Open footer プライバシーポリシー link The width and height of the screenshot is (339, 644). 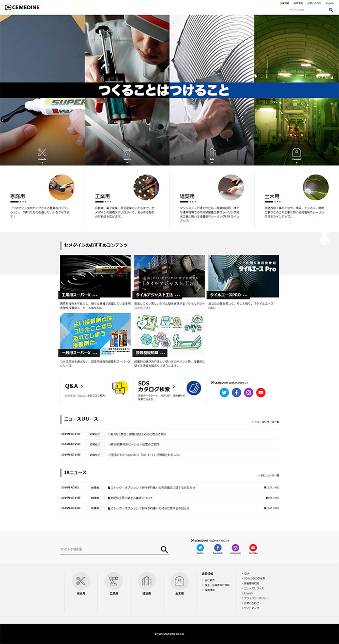pyautogui.click(x=255, y=598)
